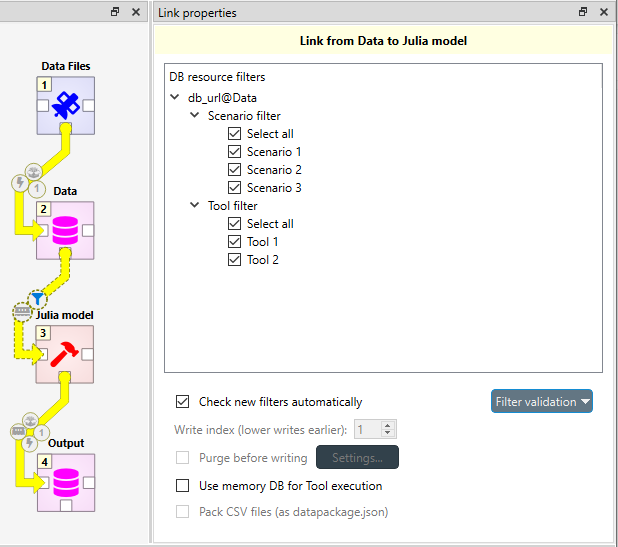Image resolution: width=618 pixels, height=547 pixels.
Task: Select the Julia model hammer icon
Action: point(65,354)
